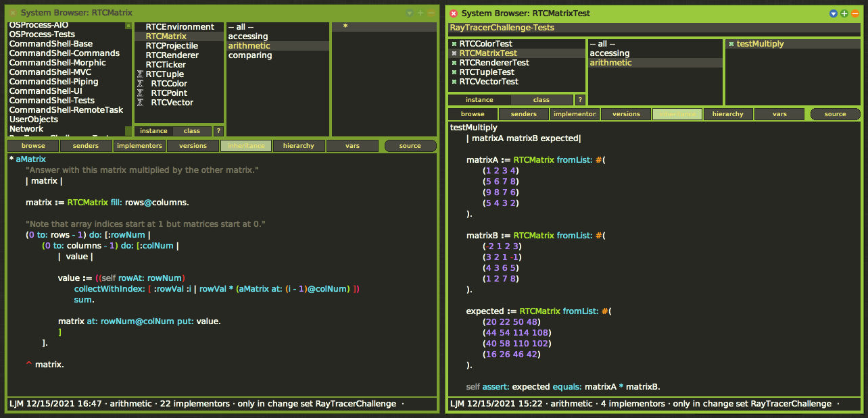Click vars button in RTCMatrixTest browser

pyautogui.click(x=779, y=114)
